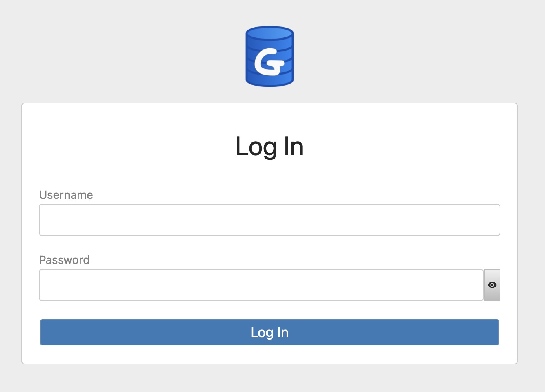Viewport: 545px width, 392px height.
Task: Toggle password visibility with the eye button
Action: click(492, 285)
